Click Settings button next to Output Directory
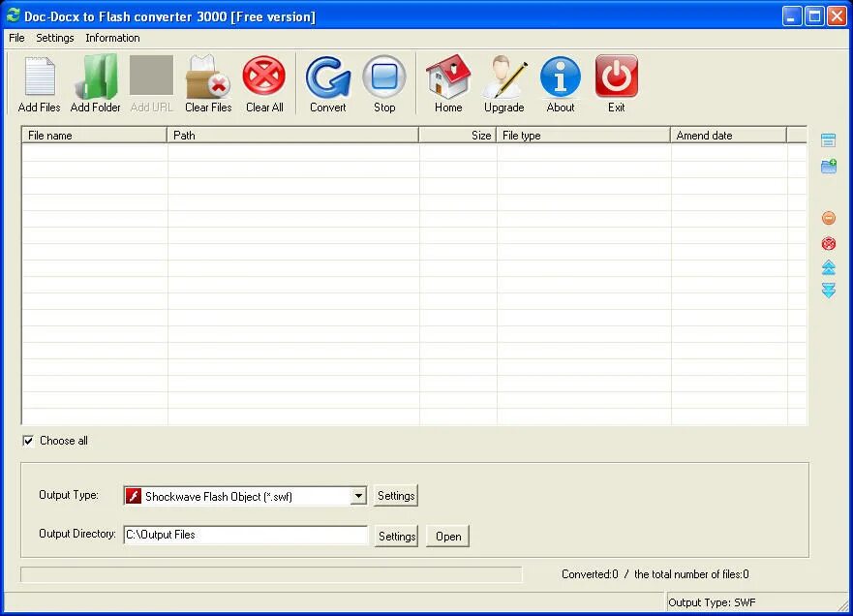This screenshot has width=853, height=616. pos(397,536)
